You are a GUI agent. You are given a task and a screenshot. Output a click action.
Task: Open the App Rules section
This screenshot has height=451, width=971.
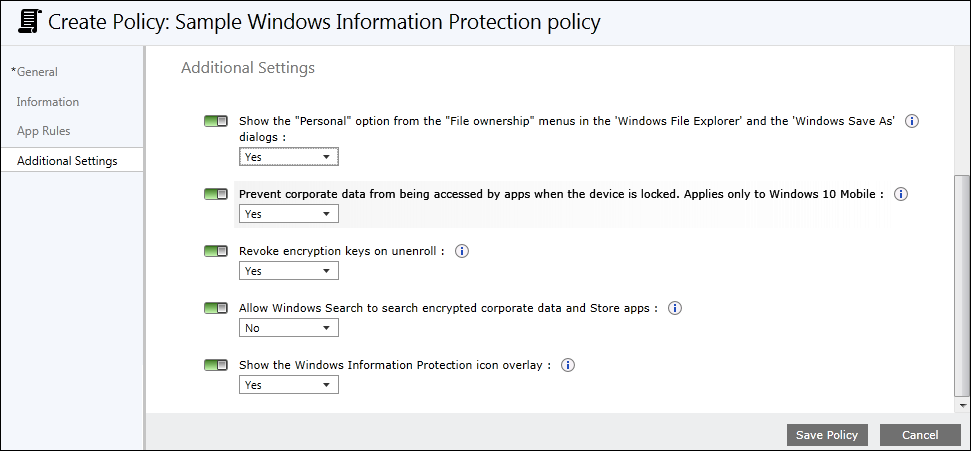pos(44,131)
